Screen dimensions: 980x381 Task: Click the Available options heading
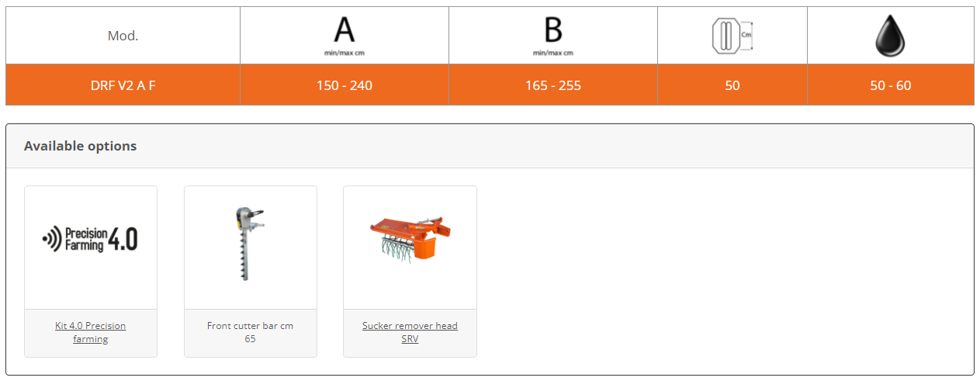tap(80, 146)
